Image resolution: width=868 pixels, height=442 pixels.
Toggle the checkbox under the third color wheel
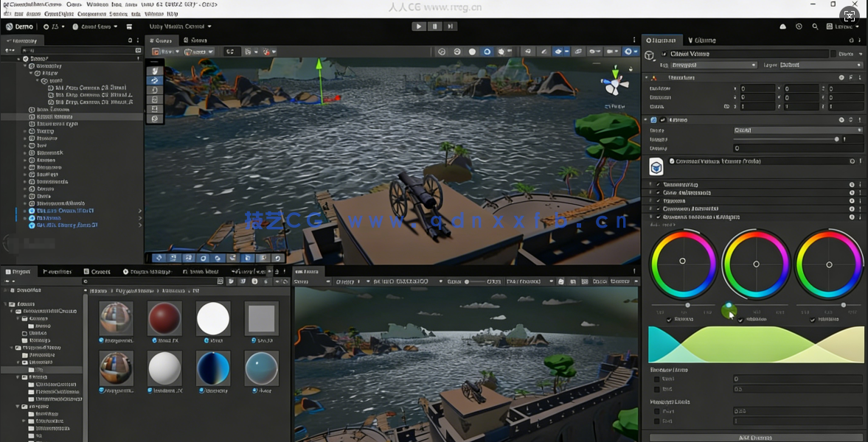point(813,320)
